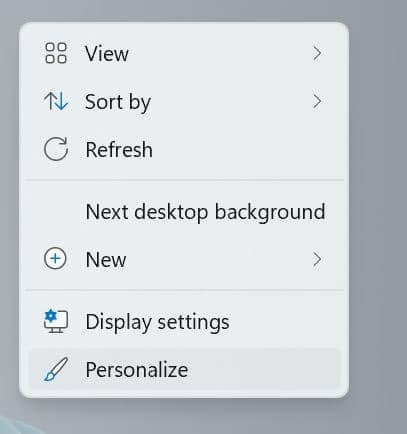The height and width of the screenshot is (434, 407).
Task: Choose the Sort by menu label
Action: pyautogui.click(x=118, y=102)
